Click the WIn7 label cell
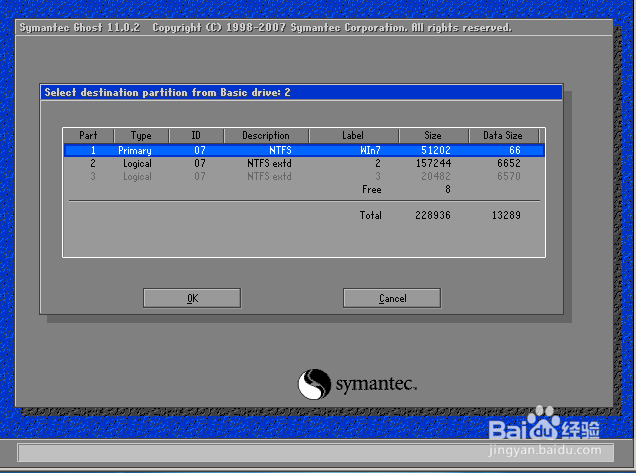The width and height of the screenshot is (636, 473). click(x=370, y=150)
